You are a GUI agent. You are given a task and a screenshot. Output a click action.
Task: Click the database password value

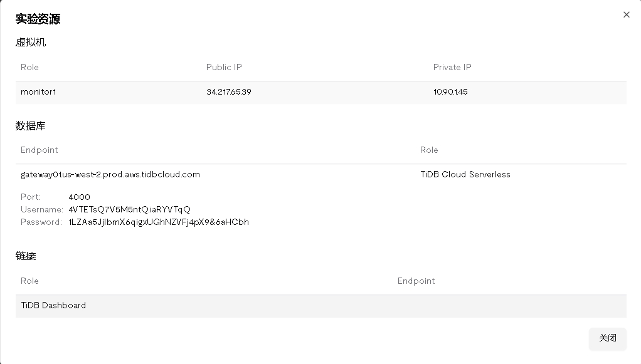pos(158,222)
